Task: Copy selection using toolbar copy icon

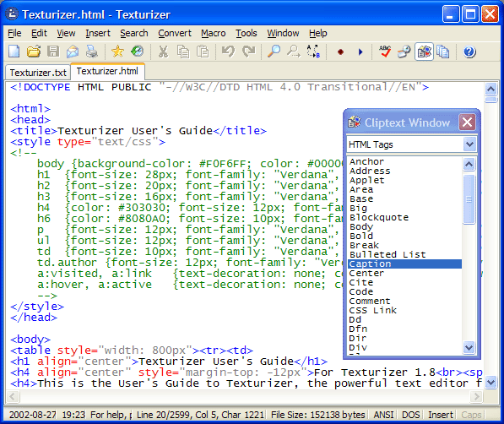Action: (183, 52)
